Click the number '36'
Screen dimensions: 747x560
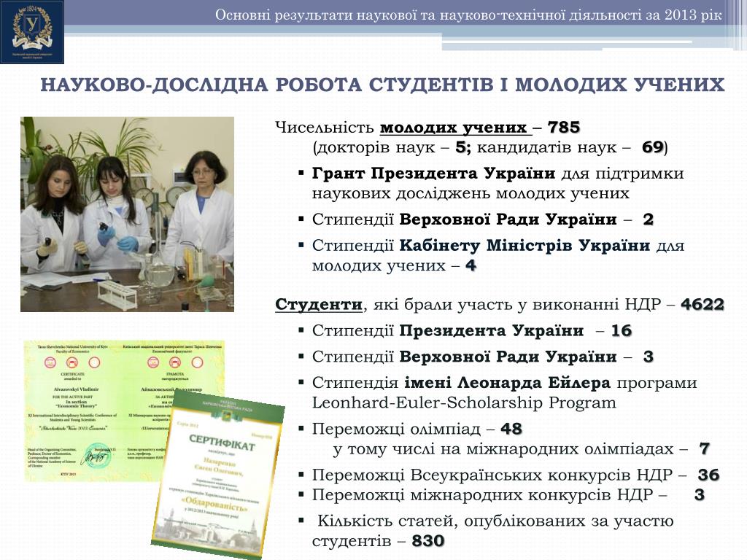[709, 475]
